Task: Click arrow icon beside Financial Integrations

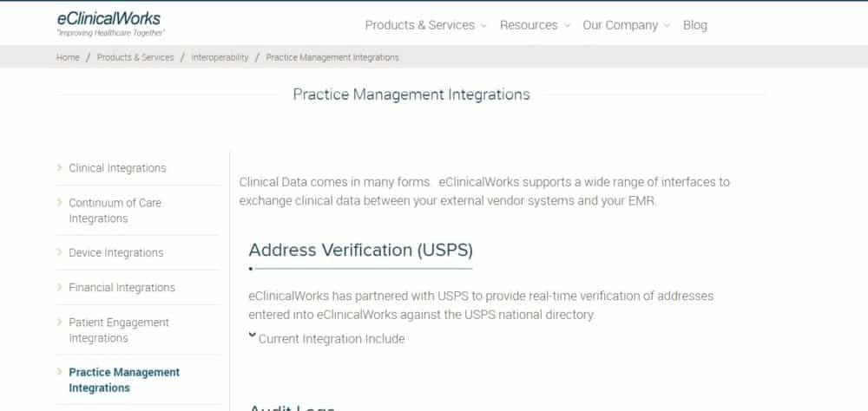Action: [59, 287]
